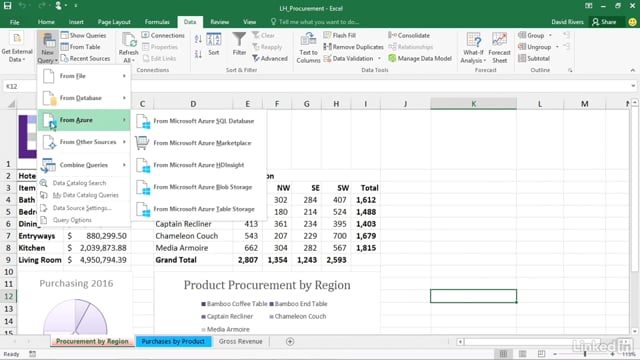Click the Refresh All button
The height and width of the screenshot is (360, 640).
[x=129, y=48]
